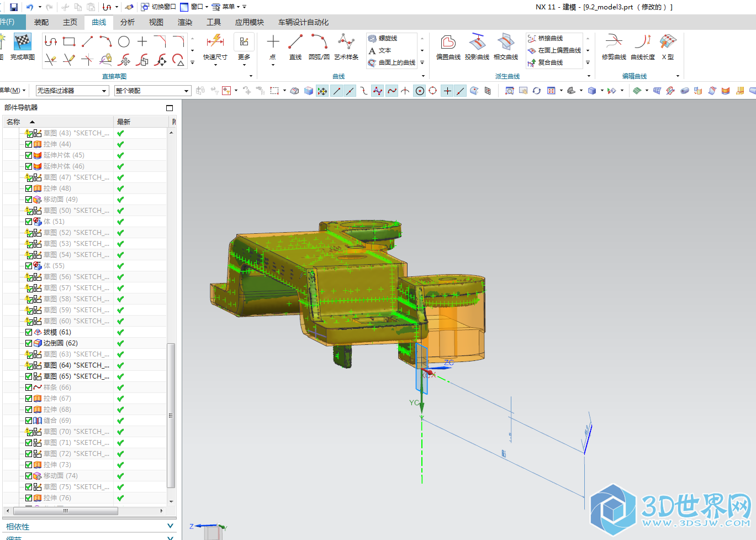Click the Curve Length (曲线长度) tool

tap(643, 47)
